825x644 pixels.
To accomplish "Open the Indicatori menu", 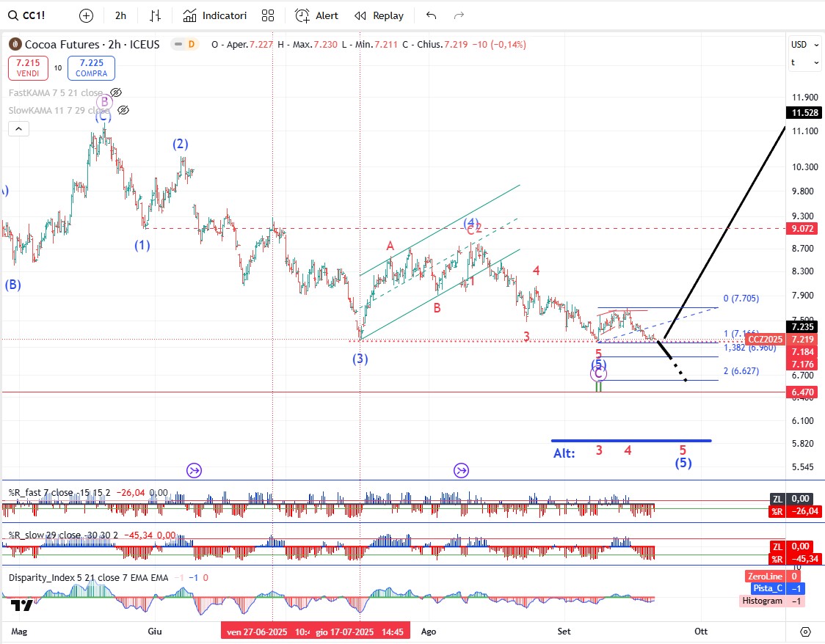I will 214,16.
